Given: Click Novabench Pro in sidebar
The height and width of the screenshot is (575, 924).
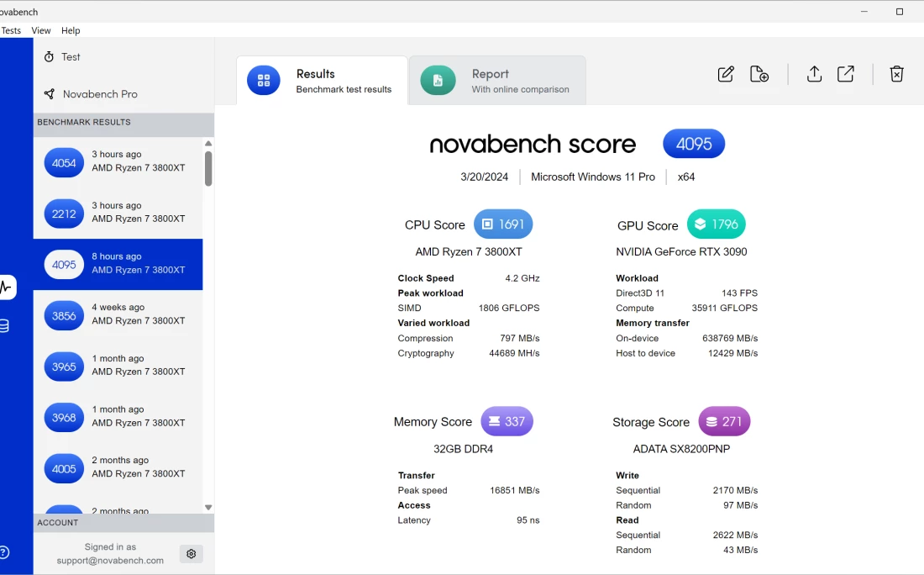Looking at the screenshot, I should click(x=99, y=94).
